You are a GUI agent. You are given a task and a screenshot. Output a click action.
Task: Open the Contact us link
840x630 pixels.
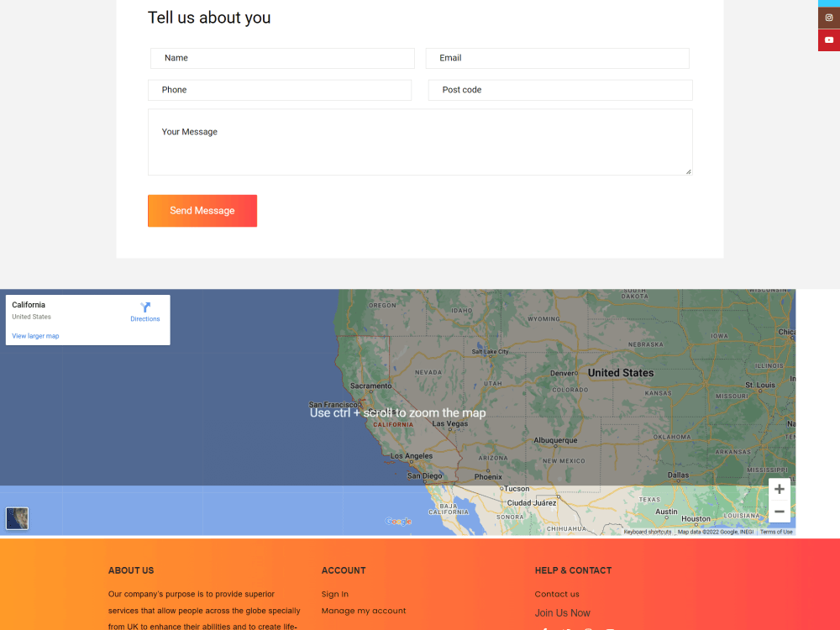[558, 594]
